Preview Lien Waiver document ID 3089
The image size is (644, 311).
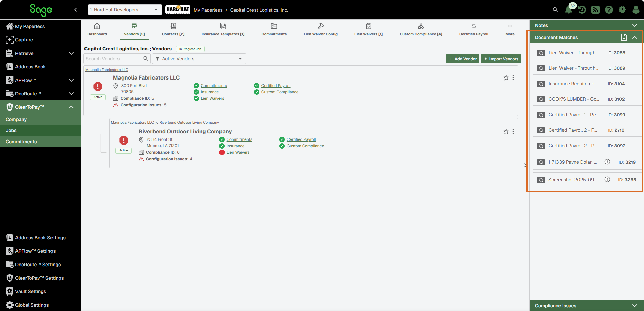(x=541, y=68)
